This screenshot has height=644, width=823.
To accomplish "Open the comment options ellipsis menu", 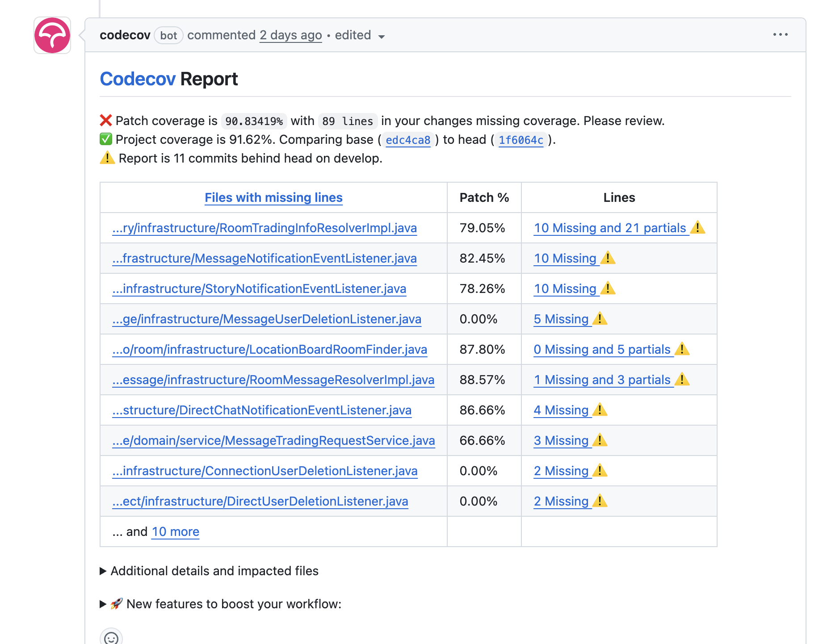I will [x=781, y=35].
